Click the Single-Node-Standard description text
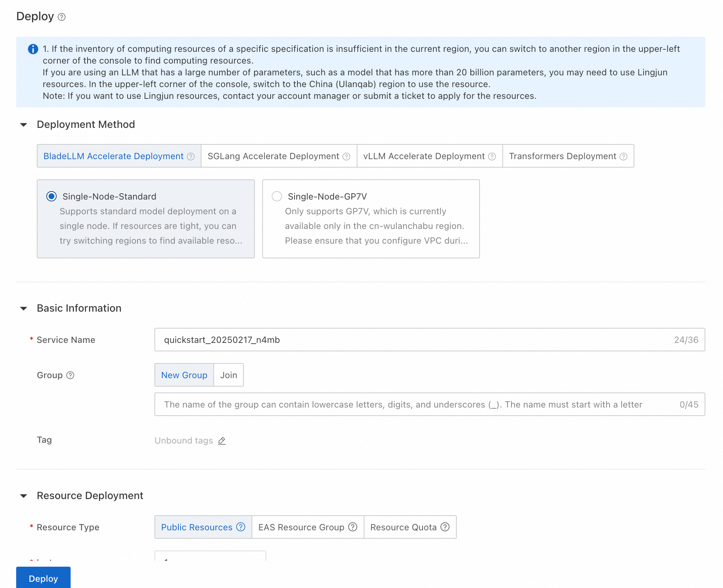723x588 pixels. [151, 226]
